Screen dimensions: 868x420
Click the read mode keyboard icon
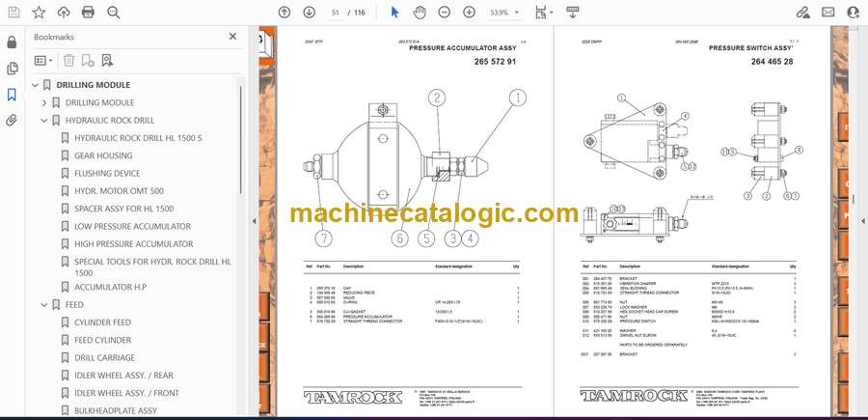(572, 13)
